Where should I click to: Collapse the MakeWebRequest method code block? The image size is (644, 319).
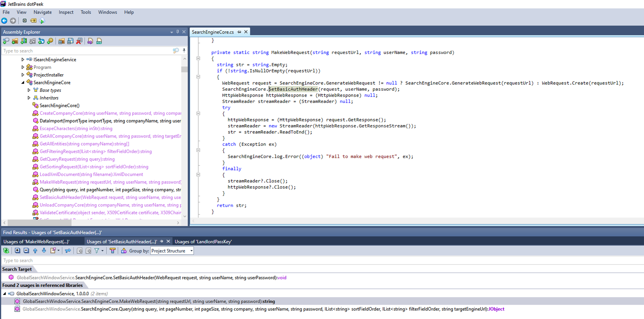coord(198,58)
